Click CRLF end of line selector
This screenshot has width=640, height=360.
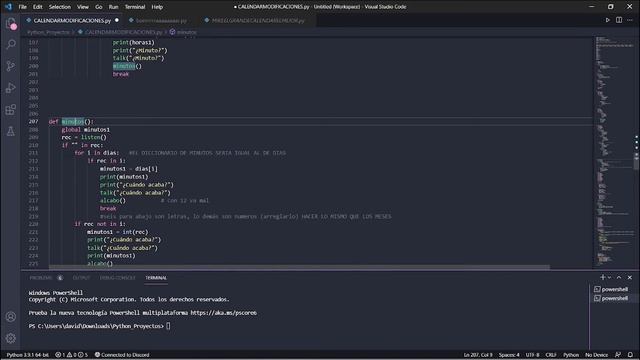click(x=551, y=355)
